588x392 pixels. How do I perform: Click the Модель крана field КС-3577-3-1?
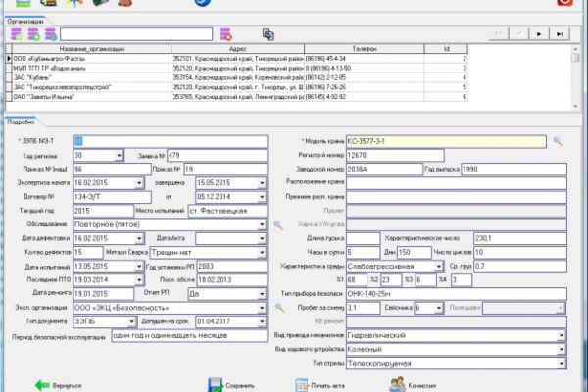(446, 141)
